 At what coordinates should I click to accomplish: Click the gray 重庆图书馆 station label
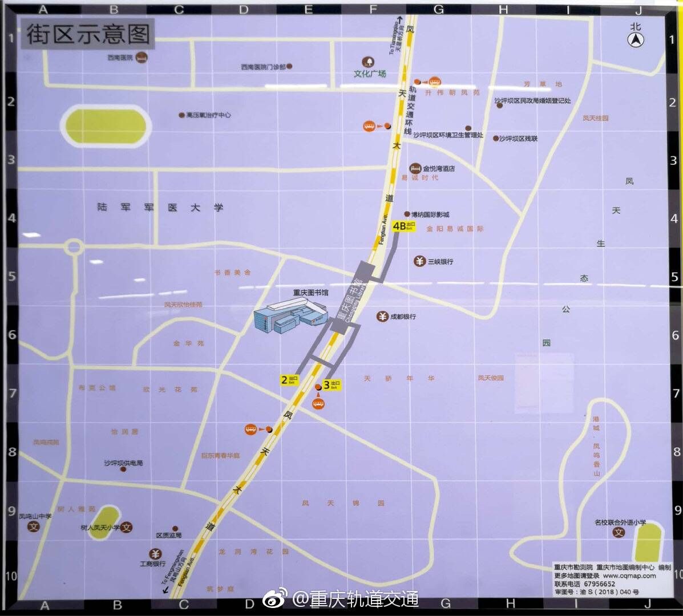coord(354,297)
